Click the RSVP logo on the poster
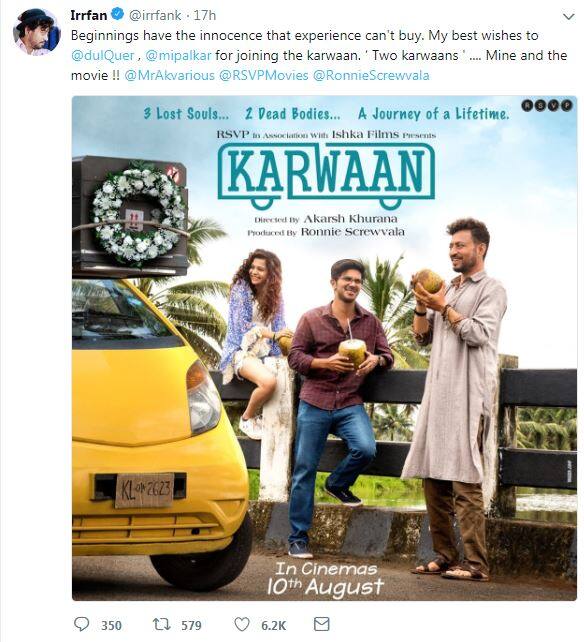Image resolution: width=584 pixels, height=642 pixels. (x=547, y=106)
